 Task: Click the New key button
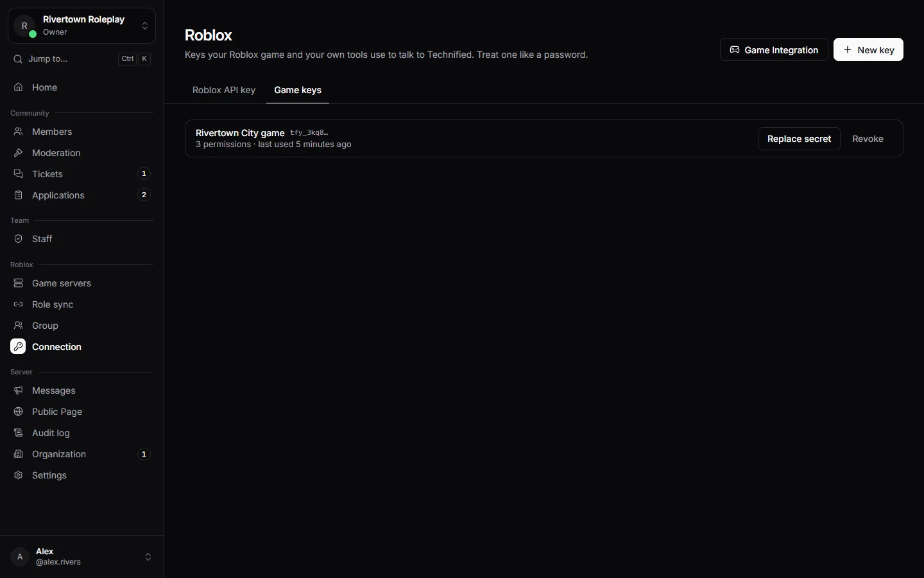point(868,49)
